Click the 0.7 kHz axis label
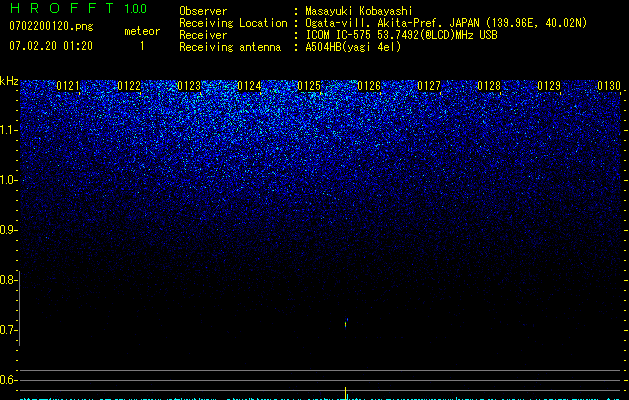The image size is (629, 400). click(8, 330)
